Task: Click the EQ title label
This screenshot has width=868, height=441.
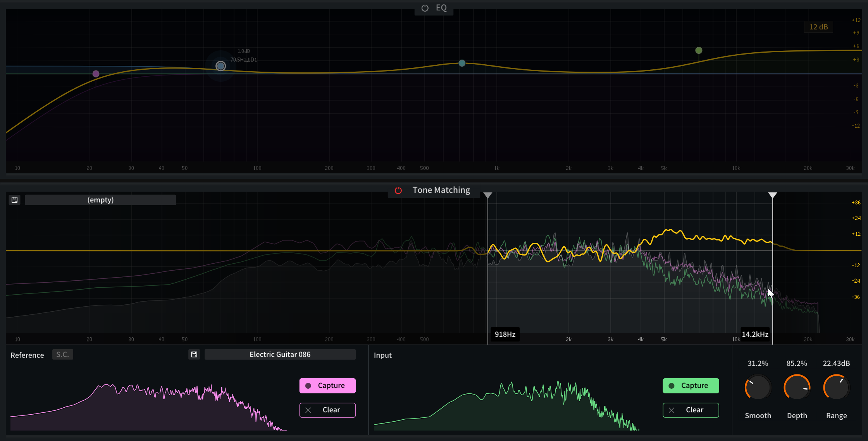Action: point(441,8)
